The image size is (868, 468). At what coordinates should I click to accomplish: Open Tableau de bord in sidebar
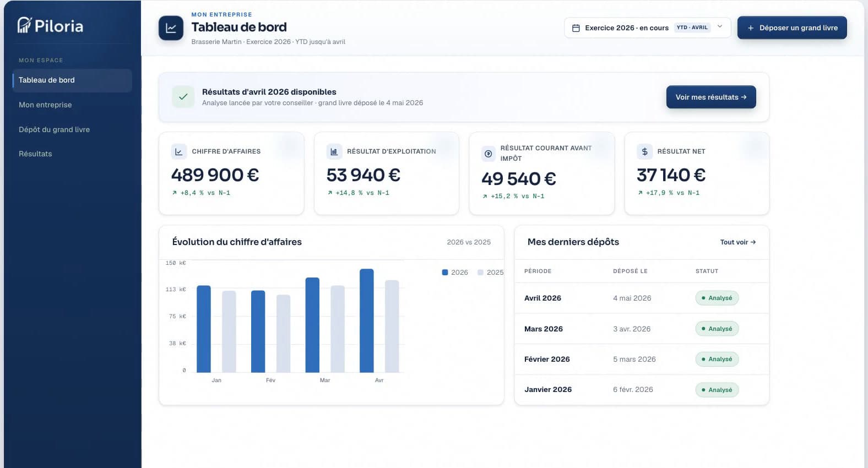coord(72,80)
